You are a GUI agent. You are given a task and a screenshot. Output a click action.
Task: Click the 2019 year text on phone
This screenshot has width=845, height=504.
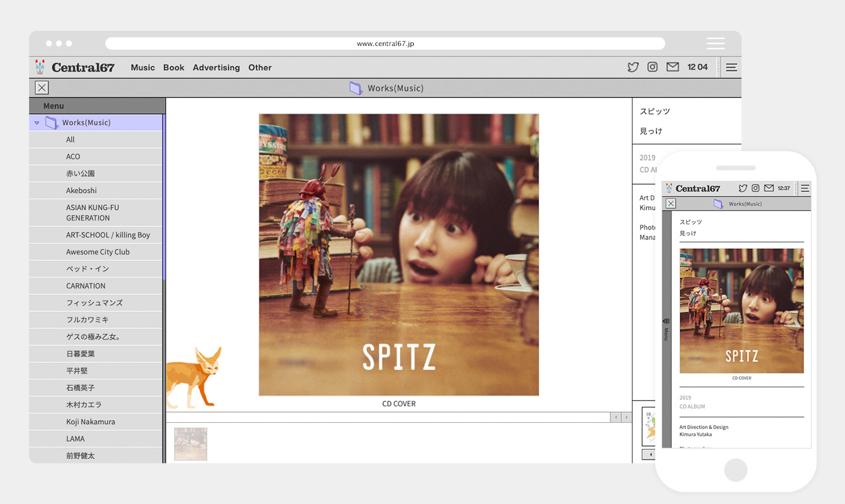point(685,398)
